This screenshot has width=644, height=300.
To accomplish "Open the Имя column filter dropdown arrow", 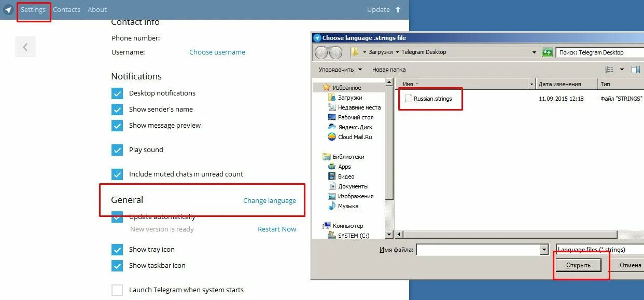I will point(531,84).
